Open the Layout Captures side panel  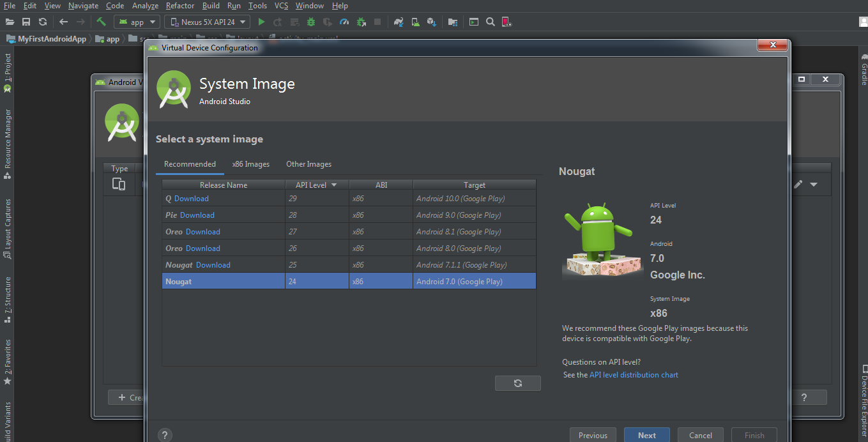pyautogui.click(x=8, y=229)
